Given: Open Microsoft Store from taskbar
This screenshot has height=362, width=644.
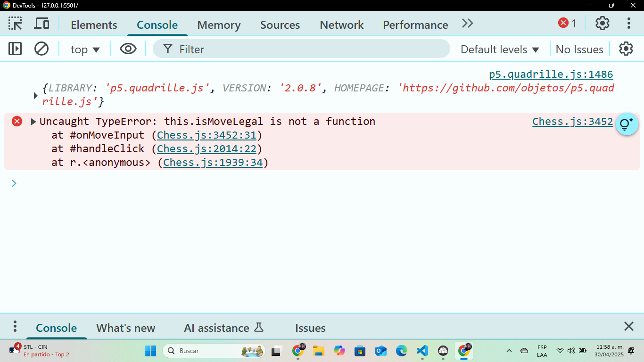Looking at the screenshot, I should (x=360, y=351).
